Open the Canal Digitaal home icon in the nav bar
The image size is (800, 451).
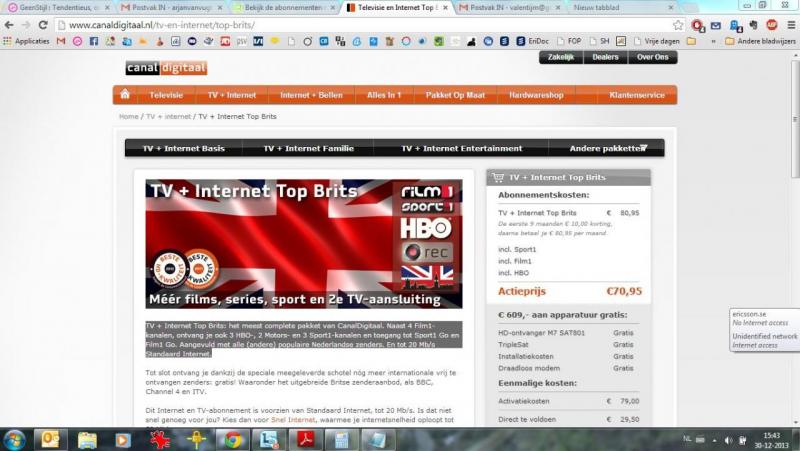pyautogui.click(x=125, y=94)
